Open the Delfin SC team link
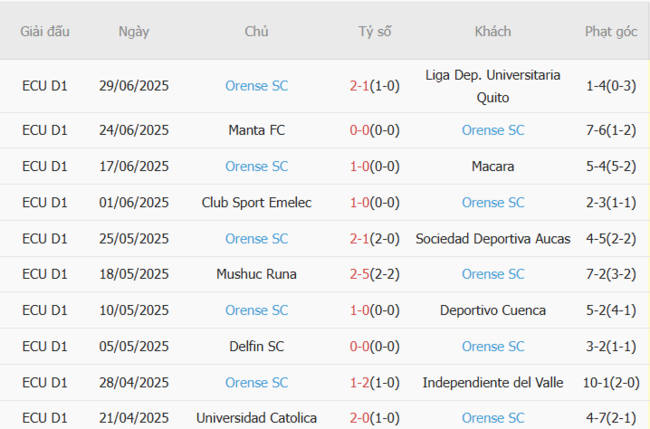650x429 pixels. [x=256, y=346]
